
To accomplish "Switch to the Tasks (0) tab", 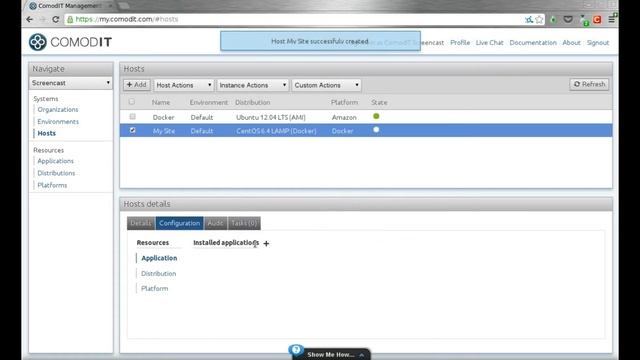I will point(244,223).
